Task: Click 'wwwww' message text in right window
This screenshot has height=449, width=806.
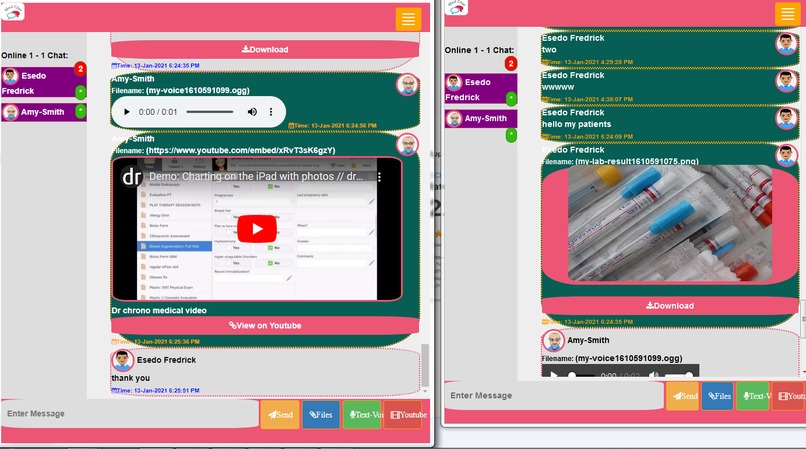Action: coord(558,87)
